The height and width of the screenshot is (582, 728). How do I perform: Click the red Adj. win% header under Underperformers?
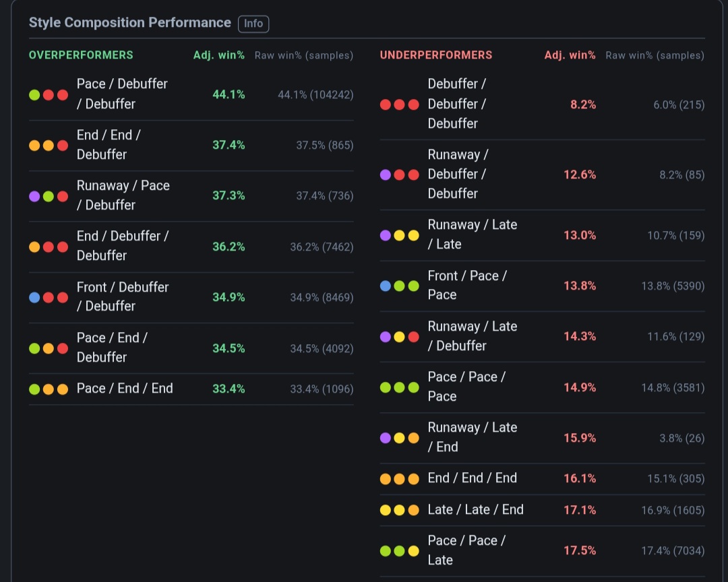coord(570,55)
